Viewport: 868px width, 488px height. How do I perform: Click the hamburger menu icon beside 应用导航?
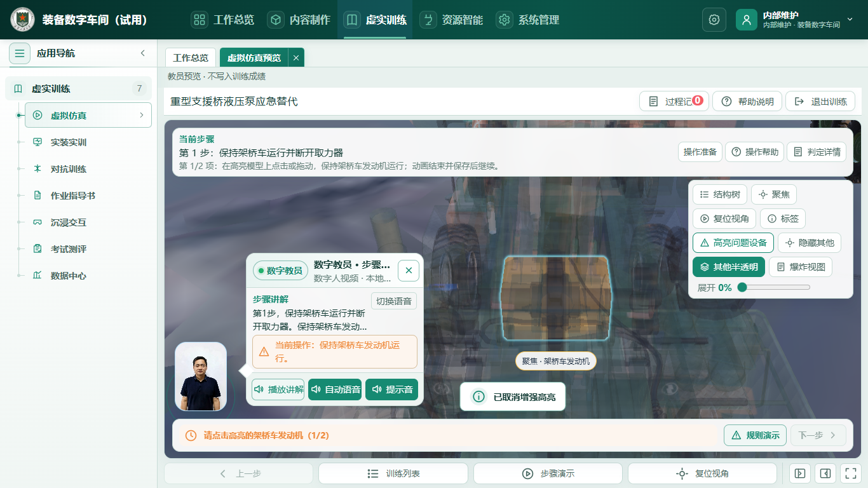pos(20,53)
